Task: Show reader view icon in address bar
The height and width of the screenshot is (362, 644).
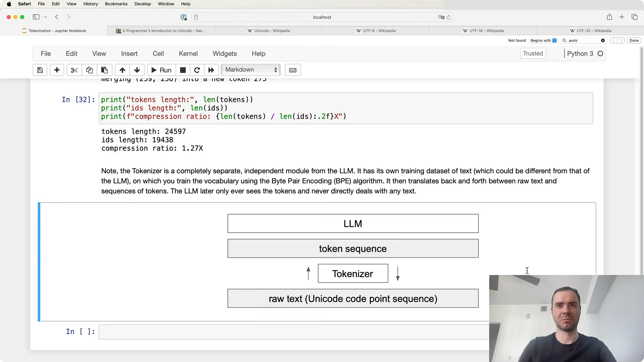Action: click(x=196, y=17)
